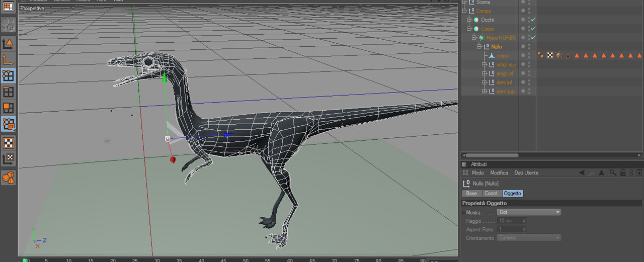Click the up arrow in Attributes toolbar
Image resolution: width=644 pixels, height=262 pixels.
[601, 173]
